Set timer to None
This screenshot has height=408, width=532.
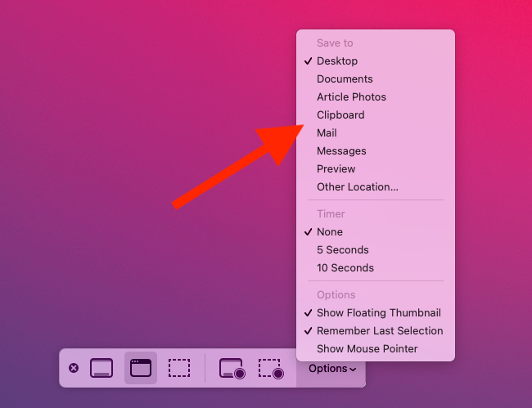pos(376,231)
